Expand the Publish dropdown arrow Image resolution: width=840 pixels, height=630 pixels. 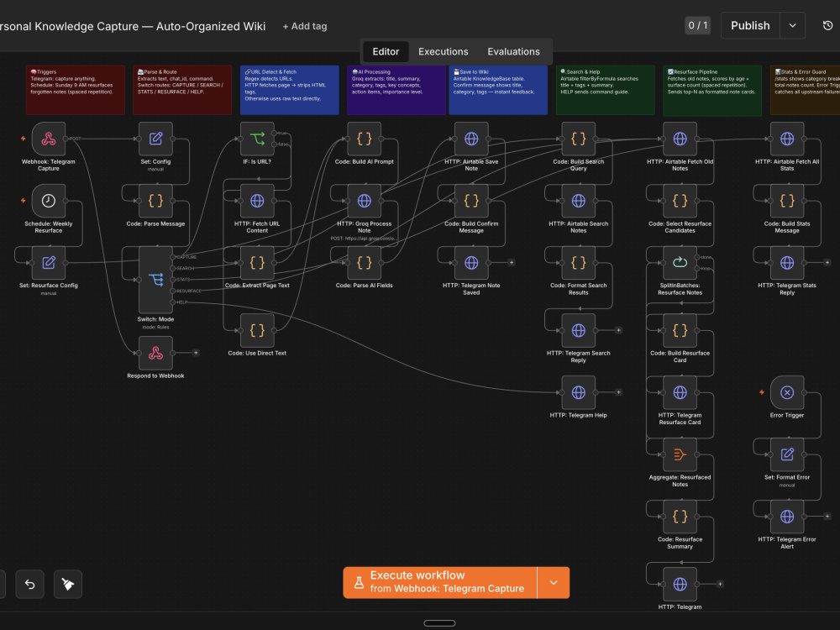[x=792, y=25]
